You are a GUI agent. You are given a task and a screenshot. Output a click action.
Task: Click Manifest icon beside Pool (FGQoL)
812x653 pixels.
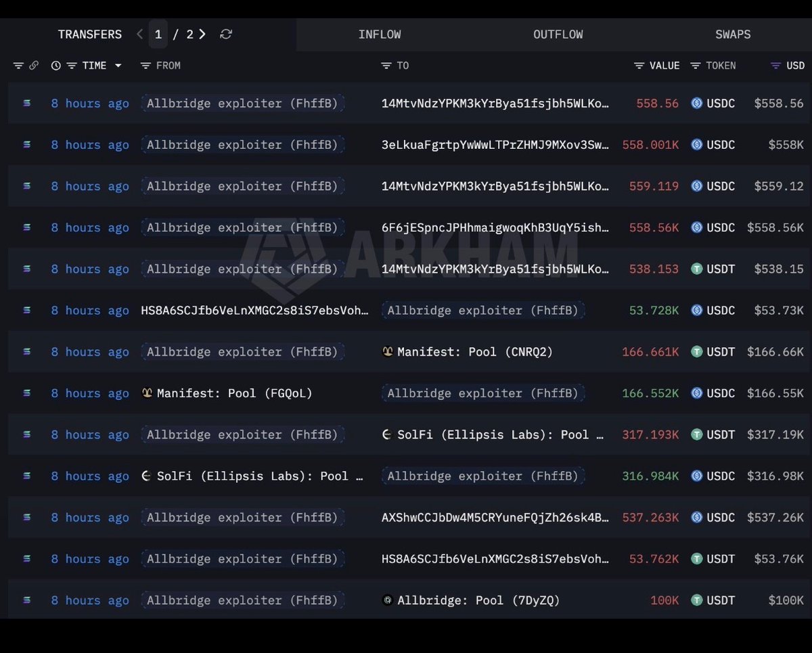(147, 393)
